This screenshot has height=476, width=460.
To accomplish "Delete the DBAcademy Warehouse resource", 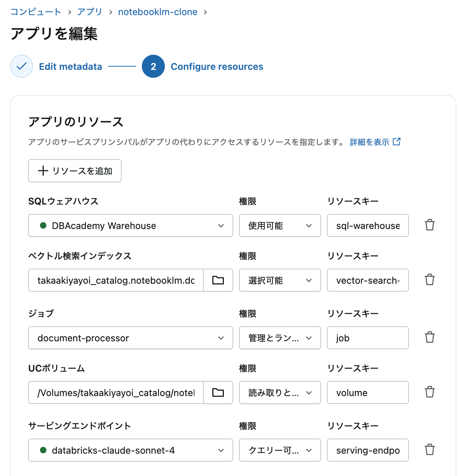I will click(x=429, y=225).
